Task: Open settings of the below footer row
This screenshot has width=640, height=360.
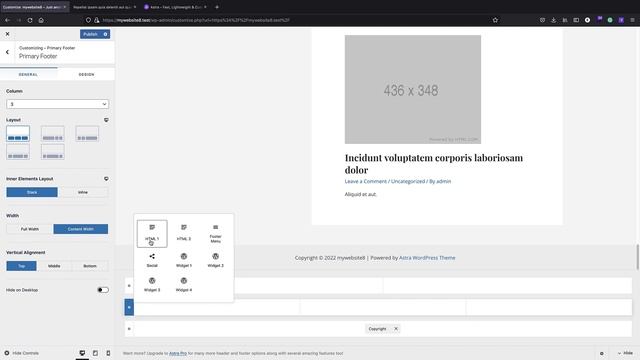Action: tap(129, 329)
